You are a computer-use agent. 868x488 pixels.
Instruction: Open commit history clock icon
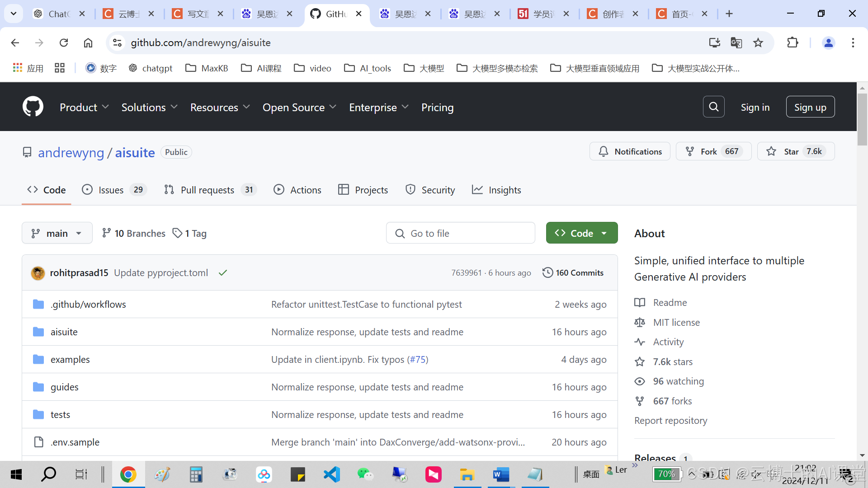point(547,272)
